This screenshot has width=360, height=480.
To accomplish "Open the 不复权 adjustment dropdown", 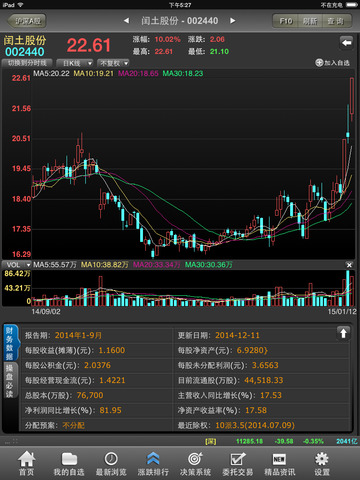I will coord(113,63).
